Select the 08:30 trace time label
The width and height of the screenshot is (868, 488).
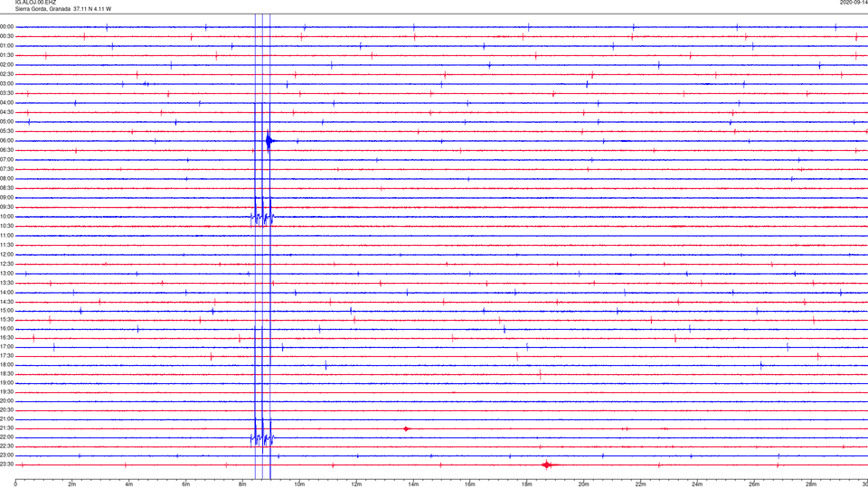[x=6, y=188]
